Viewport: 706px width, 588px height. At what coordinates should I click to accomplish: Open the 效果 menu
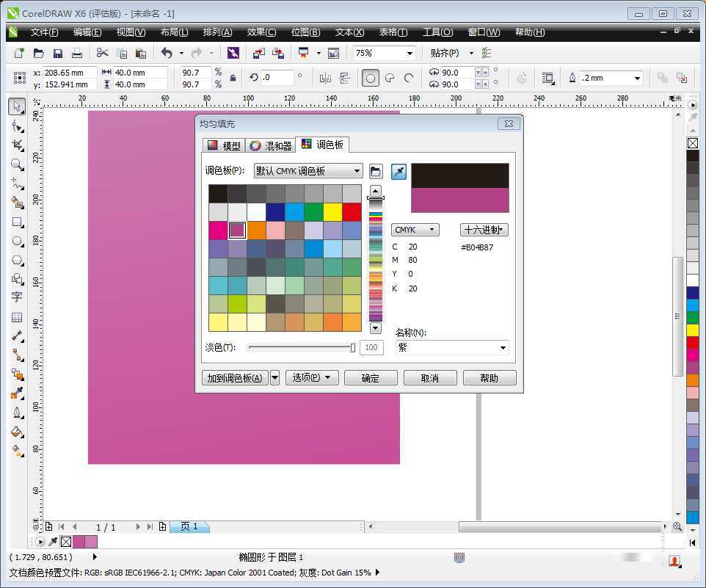tap(261, 32)
